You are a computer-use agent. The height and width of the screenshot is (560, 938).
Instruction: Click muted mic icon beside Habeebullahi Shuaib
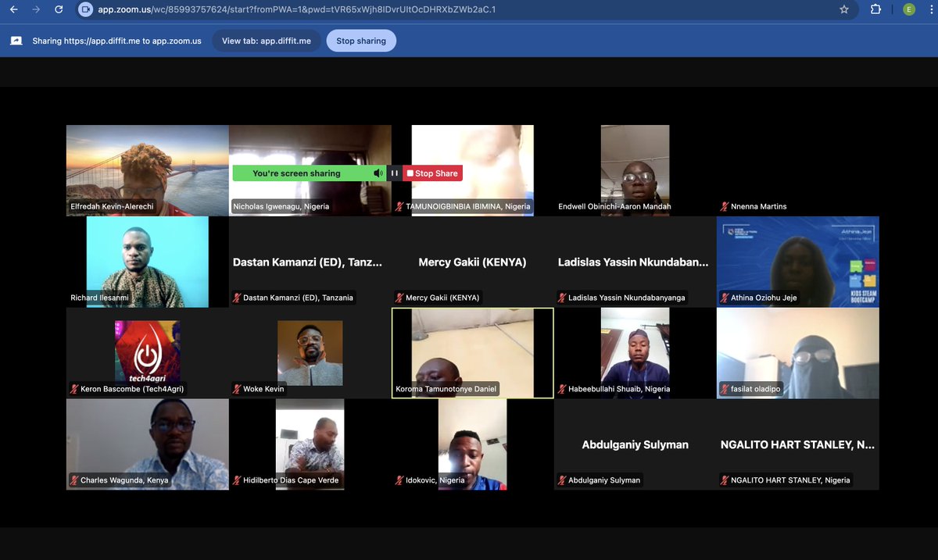pyautogui.click(x=562, y=389)
